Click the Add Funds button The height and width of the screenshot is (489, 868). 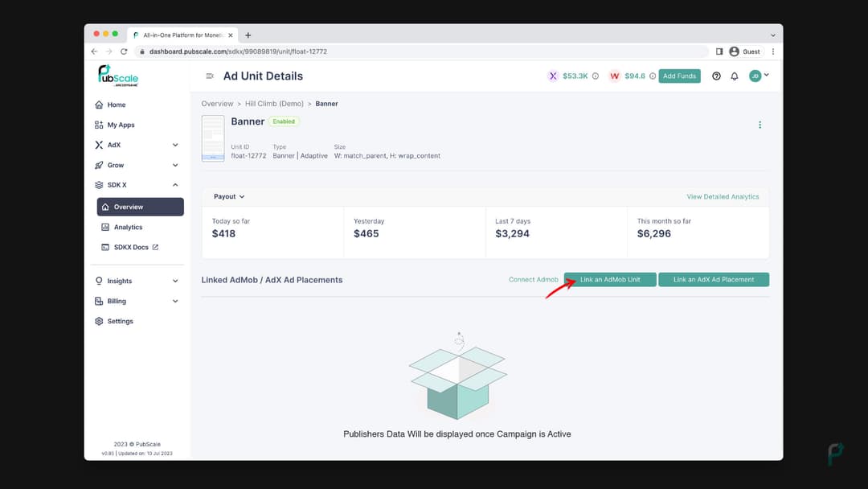679,76
